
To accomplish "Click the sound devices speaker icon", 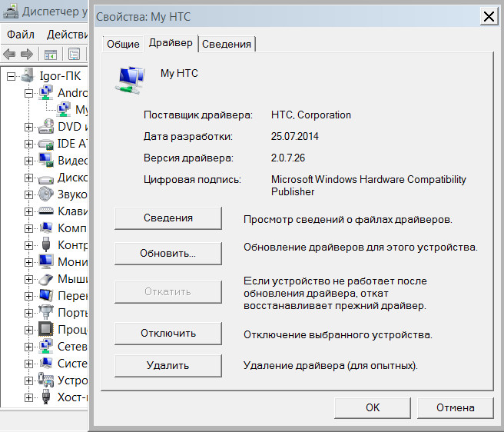I will [46, 194].
